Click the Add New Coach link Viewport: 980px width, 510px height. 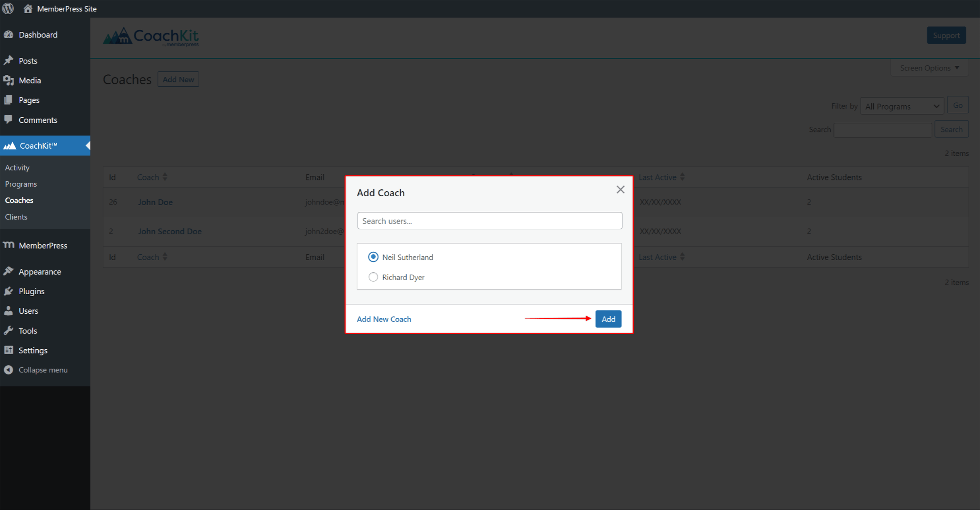384,319
